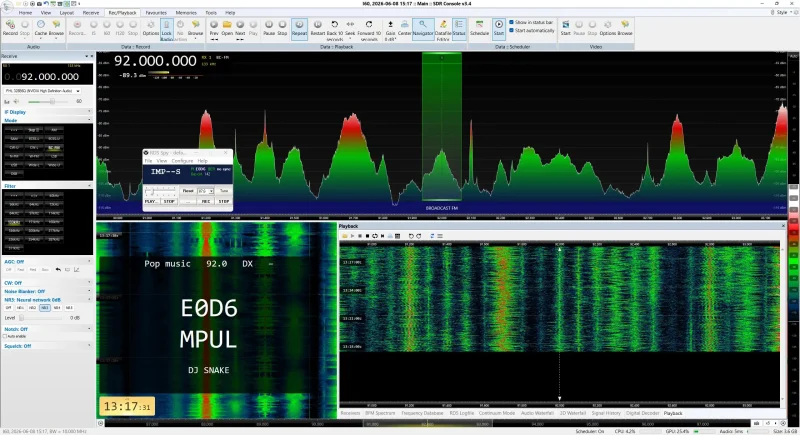
Task: Switch to Signal History bottom tab
Action: (x=606, y=413)
